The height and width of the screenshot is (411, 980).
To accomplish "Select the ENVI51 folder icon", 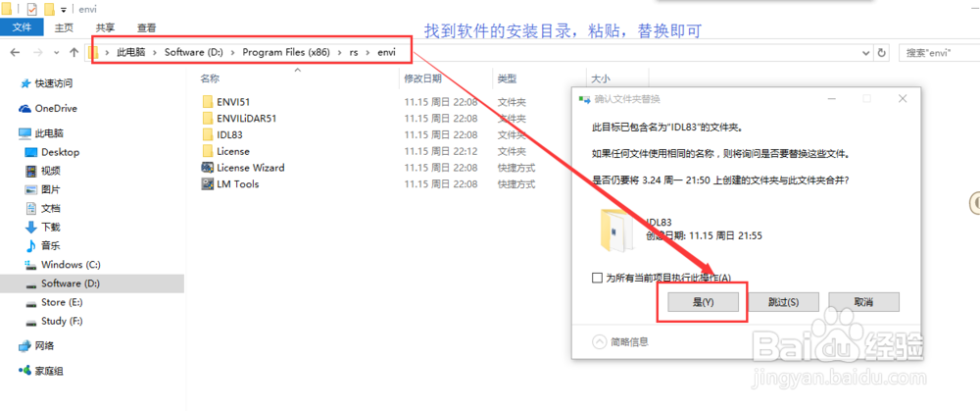I will click(x=208, y=102).
